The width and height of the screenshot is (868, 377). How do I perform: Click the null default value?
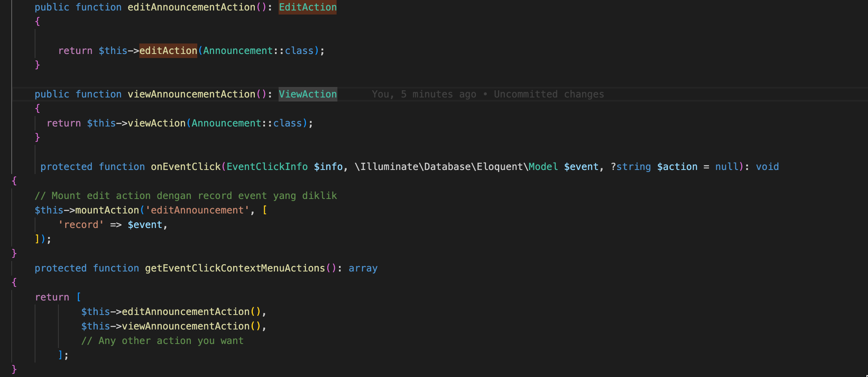click(727, 167)
